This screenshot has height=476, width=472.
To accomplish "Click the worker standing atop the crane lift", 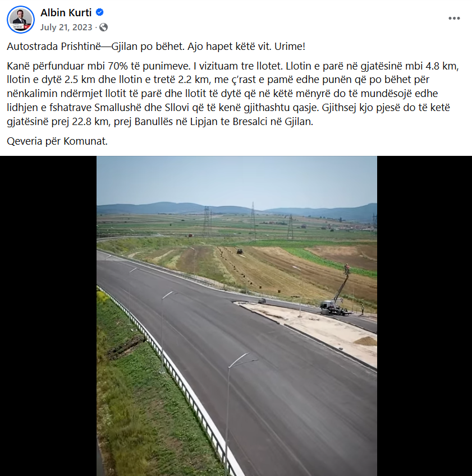I will point(347,269).
